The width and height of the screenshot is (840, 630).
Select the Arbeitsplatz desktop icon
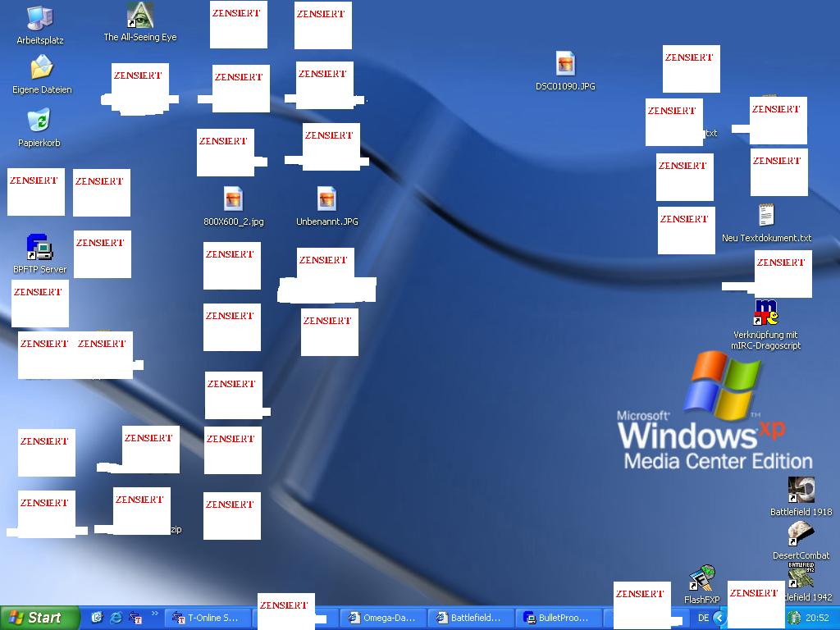(x=40, y=18)
